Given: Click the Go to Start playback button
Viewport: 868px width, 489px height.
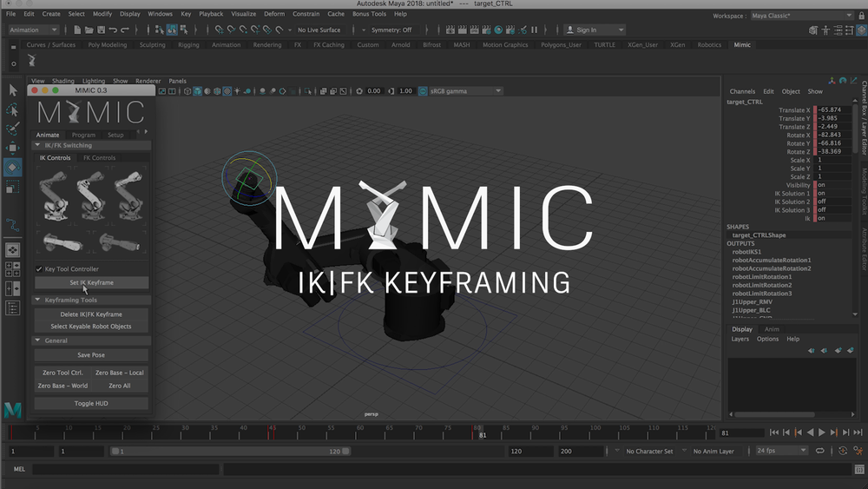Looking at the screenshot, I should [x=774, y=433].
